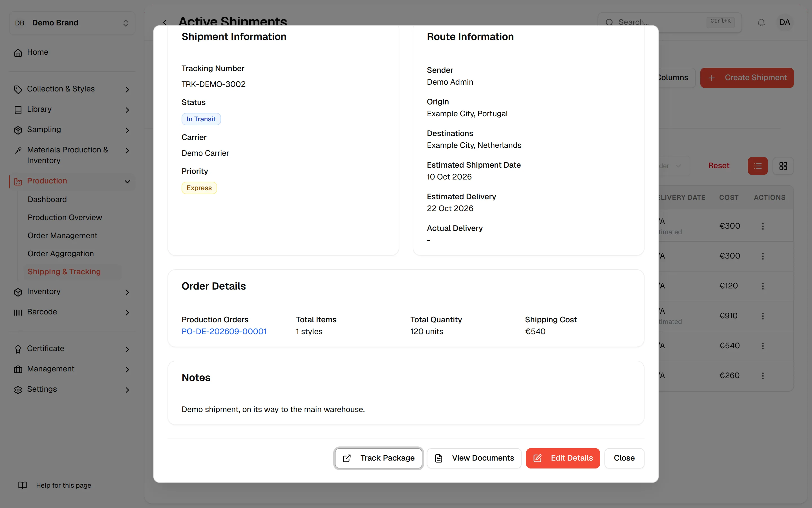This screenshot has width=812, height=508.
Task: Click the back arrow beside Active Shipments
Action: [x=165, y=23]
